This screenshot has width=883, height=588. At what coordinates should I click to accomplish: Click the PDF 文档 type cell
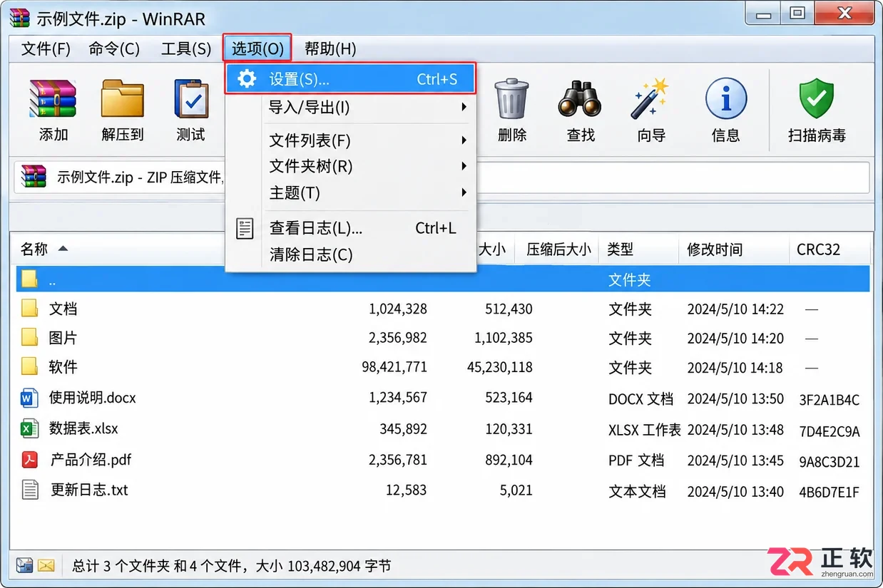click(x=636, y=460)
